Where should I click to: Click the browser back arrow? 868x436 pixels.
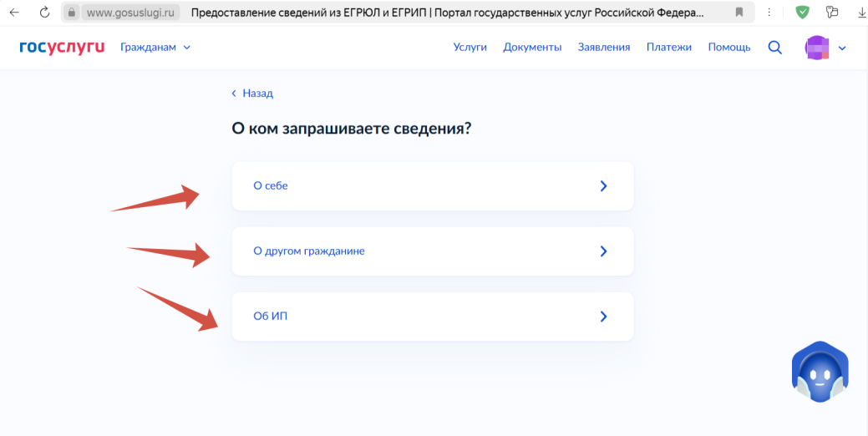(14, 13)
